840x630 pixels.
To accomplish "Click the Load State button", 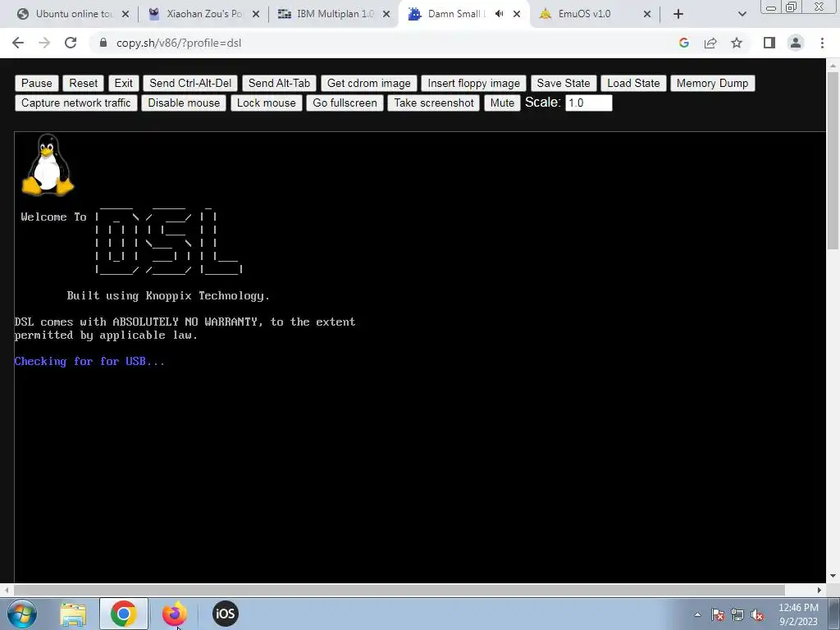I will click(x=633, y=83).
